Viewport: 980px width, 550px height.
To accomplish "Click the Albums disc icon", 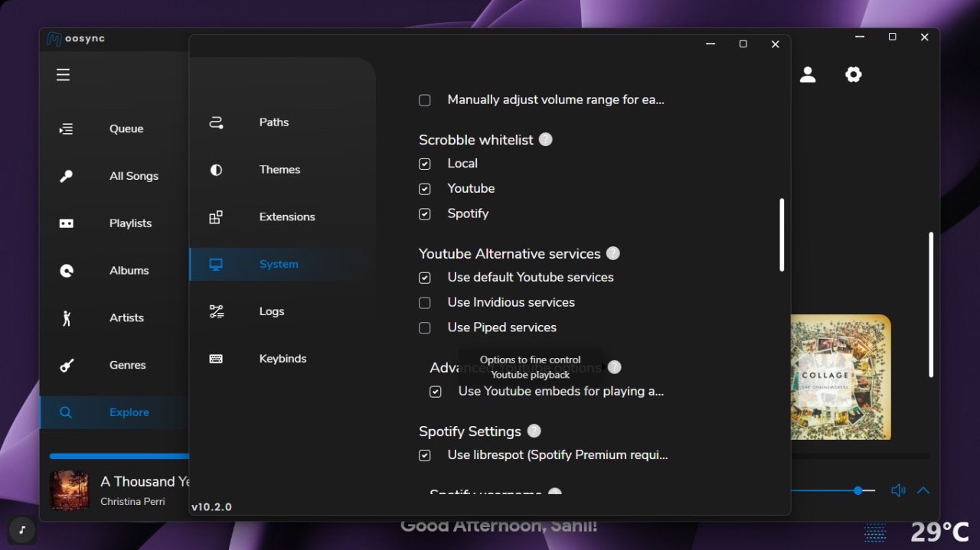I will (67, 270).
